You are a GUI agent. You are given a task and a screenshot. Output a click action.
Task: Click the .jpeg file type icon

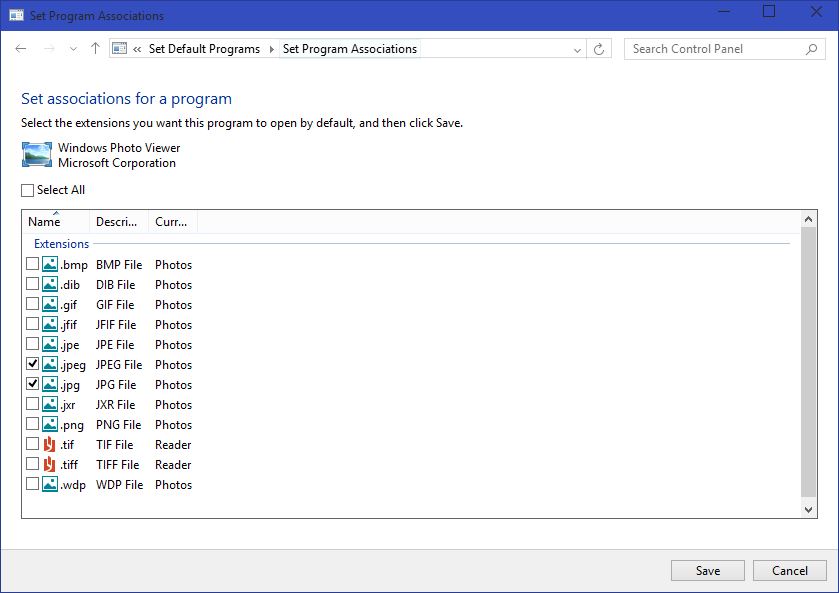(x=50, y=364)
